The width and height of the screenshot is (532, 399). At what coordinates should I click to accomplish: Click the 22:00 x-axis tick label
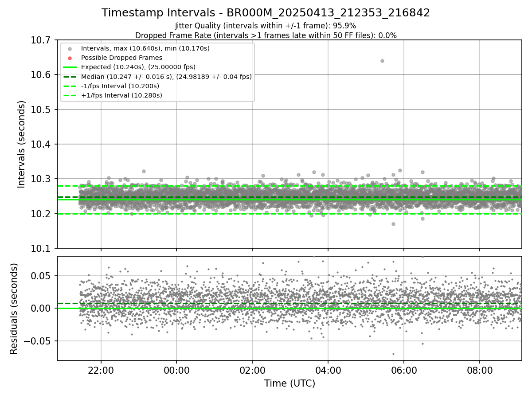click(x=101, y=370)
